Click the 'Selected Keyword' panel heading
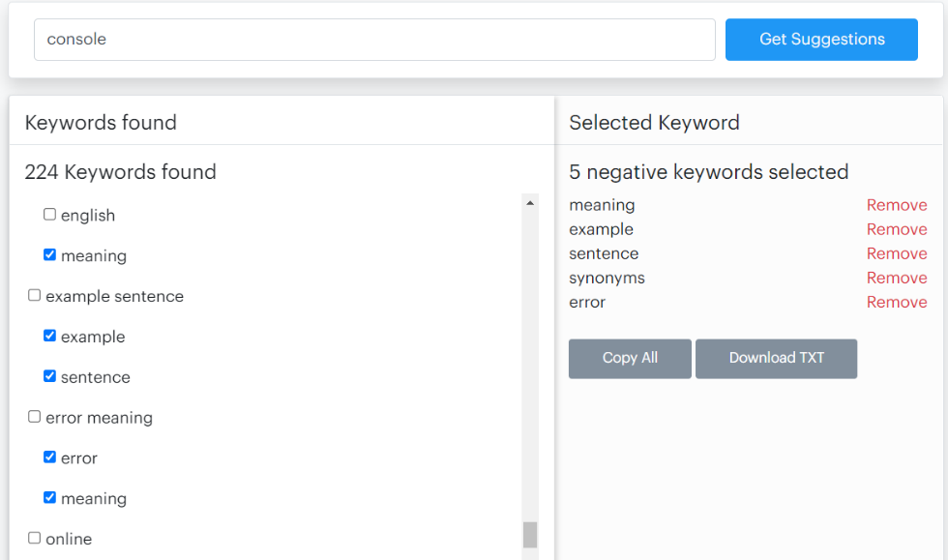This screenshot has height=560, width=948. click(654, 123)
